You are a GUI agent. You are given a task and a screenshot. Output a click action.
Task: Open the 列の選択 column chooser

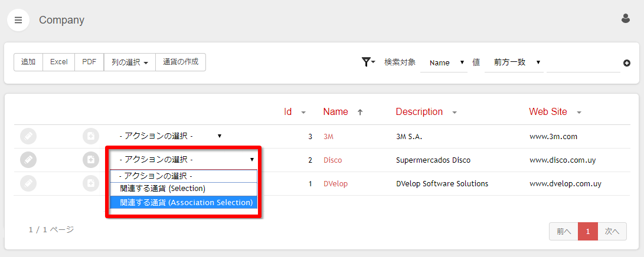(130, 62)
